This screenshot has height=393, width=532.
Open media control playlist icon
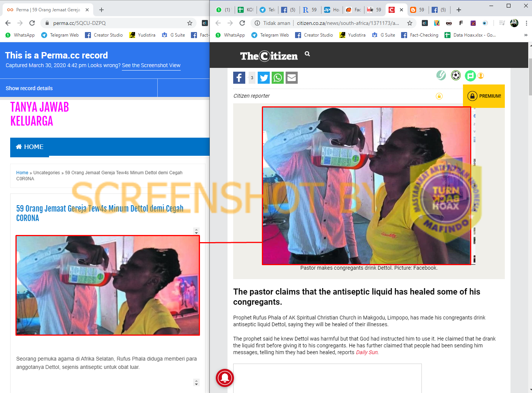(x=502, y=23)
